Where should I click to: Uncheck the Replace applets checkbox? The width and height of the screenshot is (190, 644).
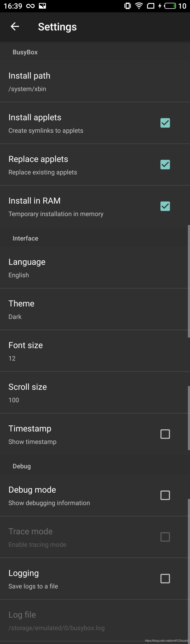165,165
